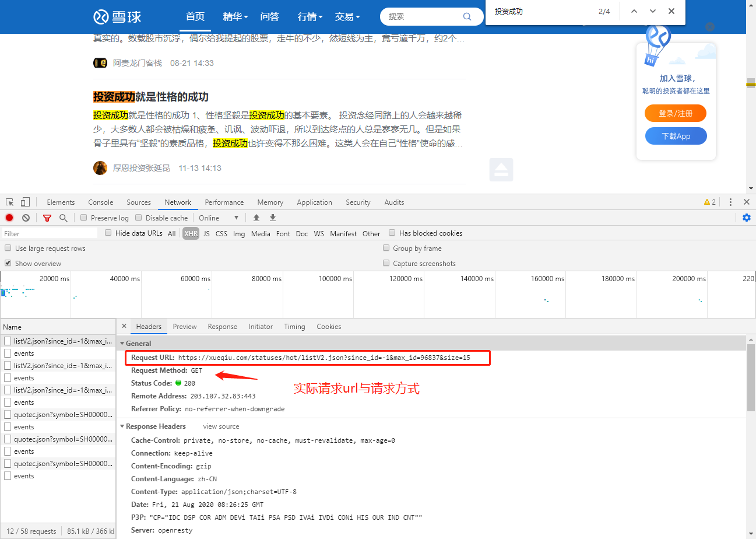The height and width of the screenshot is (539, 756).
Task: Clear the network log with the clear icon
Action: click(x=26, y=217)
